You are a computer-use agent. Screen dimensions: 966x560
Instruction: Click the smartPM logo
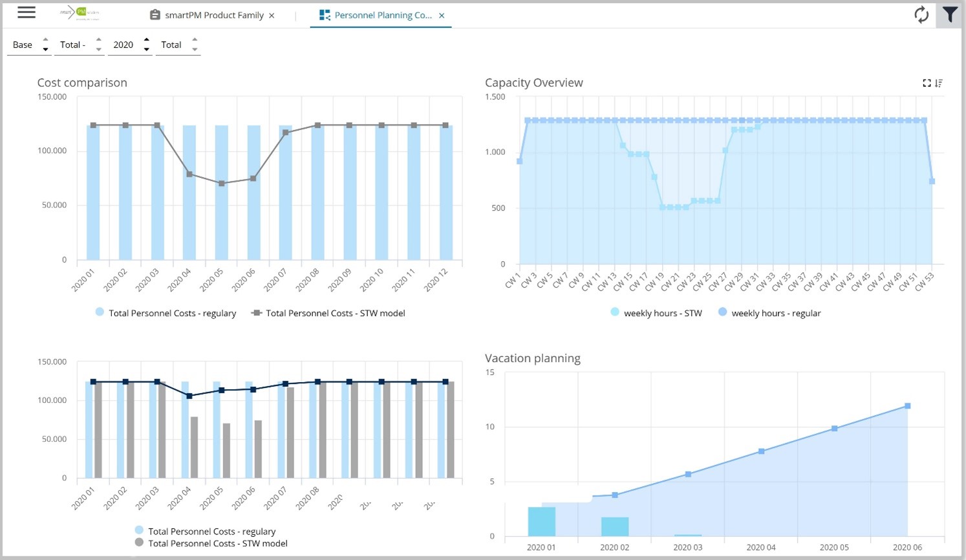tap(80, 14)
